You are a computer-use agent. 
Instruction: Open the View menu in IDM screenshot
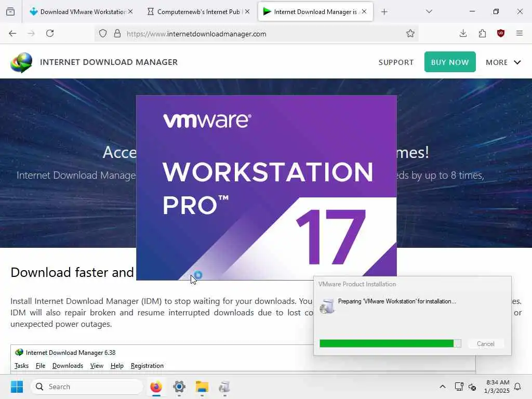[x=97, y=366]
